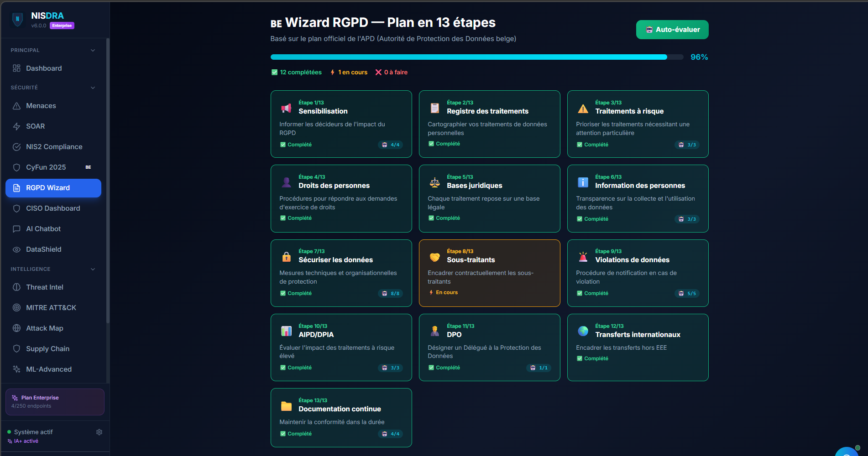Click the AIPD/DPIA chart icon
868x456 pixels.
[x=286, y=331]
